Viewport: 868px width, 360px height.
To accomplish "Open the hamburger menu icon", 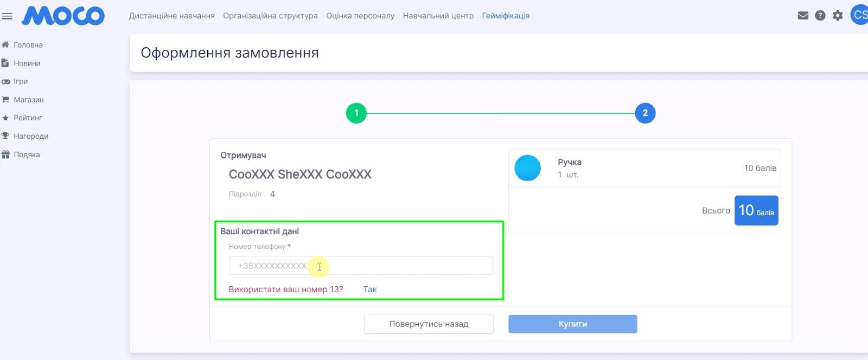I will point(7,16).
